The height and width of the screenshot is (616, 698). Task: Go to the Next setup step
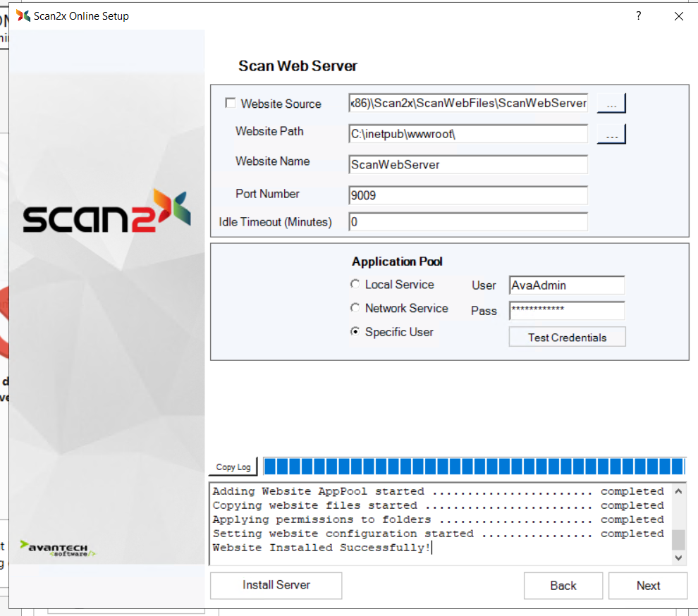pos(647,586)
